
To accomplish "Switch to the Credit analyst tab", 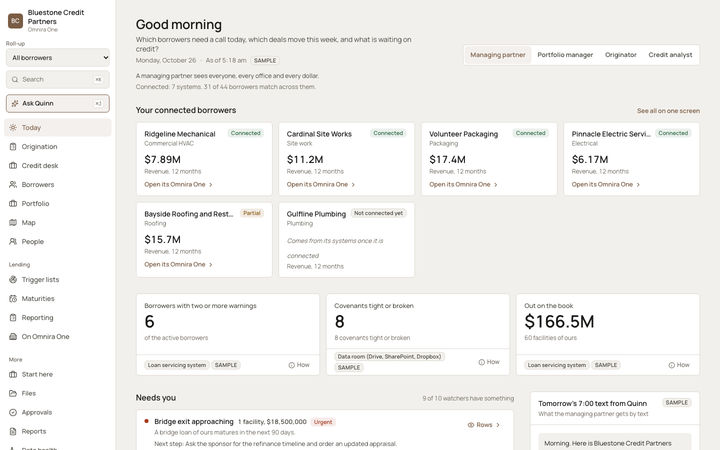I will click(x=670, y=55).
